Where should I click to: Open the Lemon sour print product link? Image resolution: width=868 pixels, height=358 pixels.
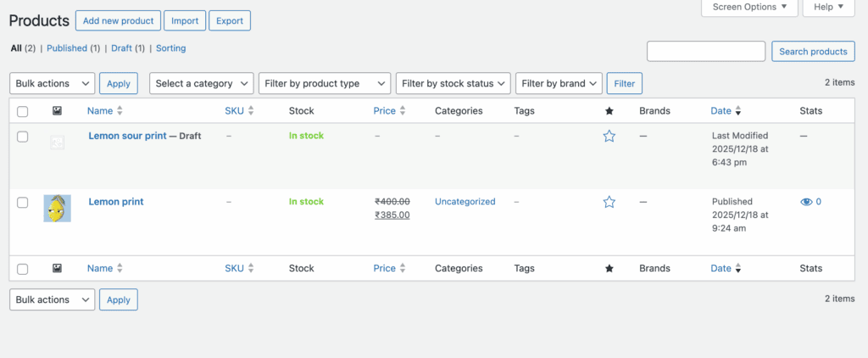(x=127, y=136)
